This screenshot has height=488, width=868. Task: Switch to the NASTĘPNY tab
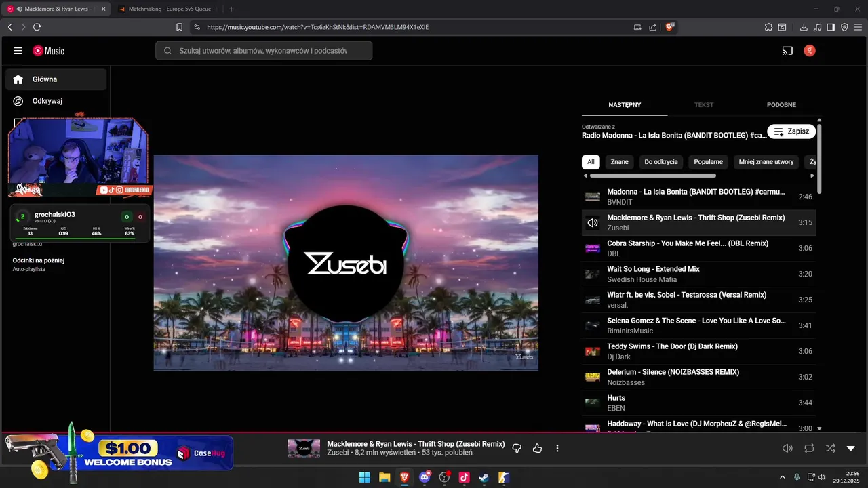point(625,105)
